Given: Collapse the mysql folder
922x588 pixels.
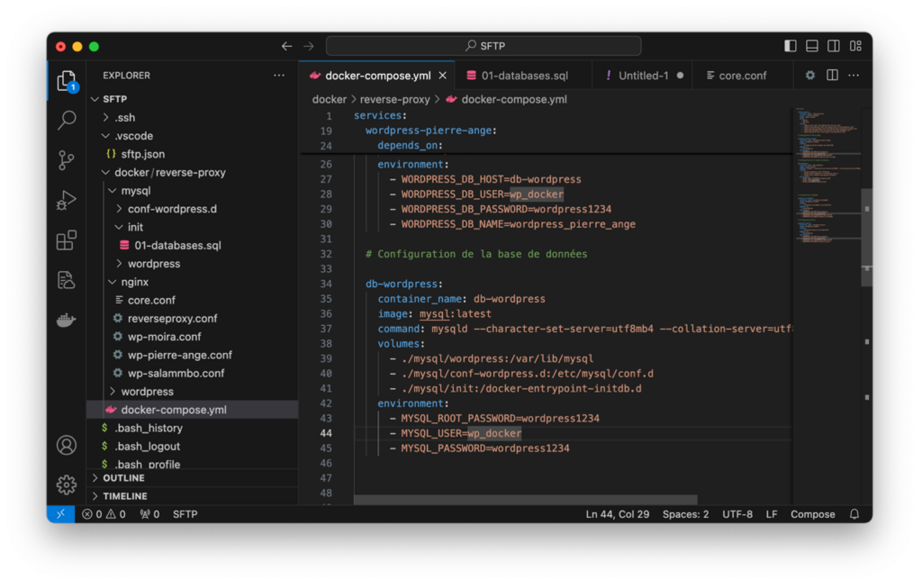Looking at the screenshot, I should (x=193, y=191).
